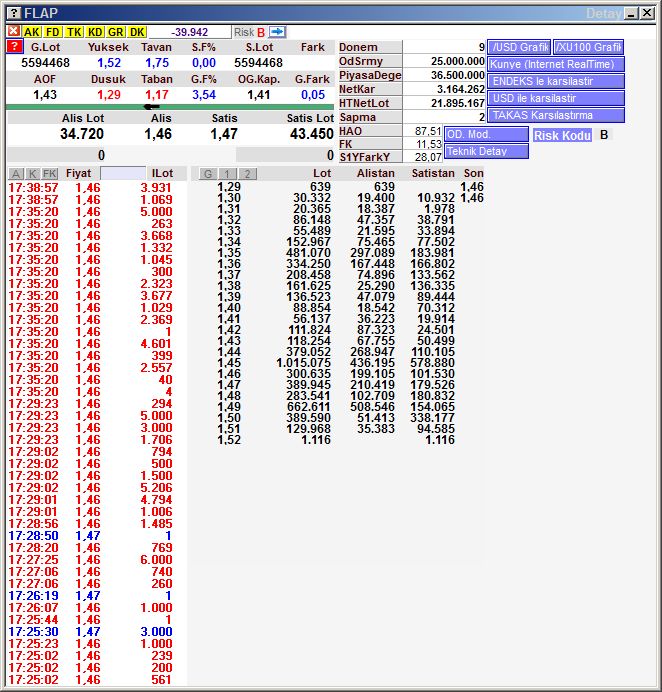Toggle the A filter above the trade list
The width and height of the screenshot is (662, 692).
tap(15, 174)
